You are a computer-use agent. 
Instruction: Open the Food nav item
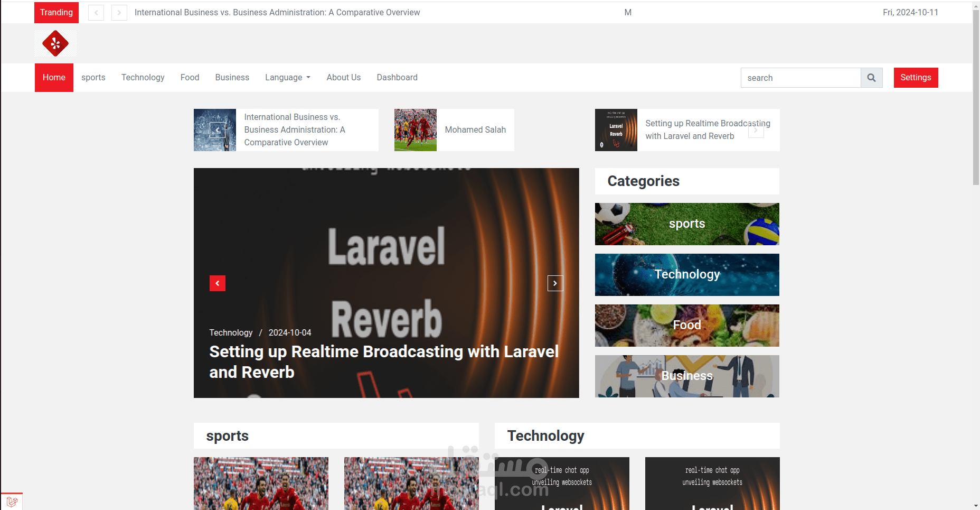click(190, 78)
